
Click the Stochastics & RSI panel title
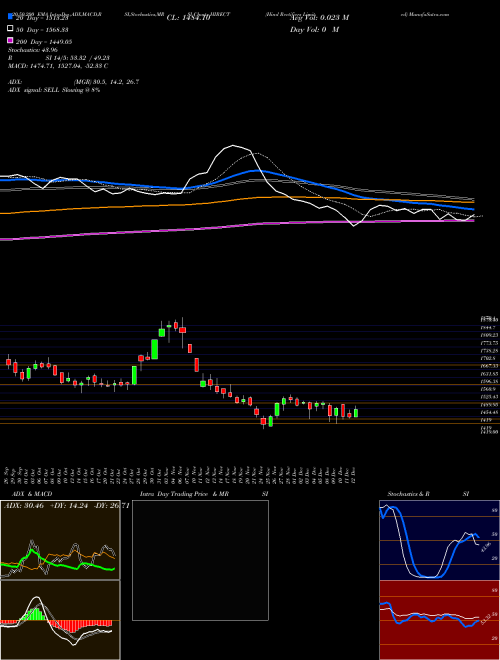click(428, 494)
